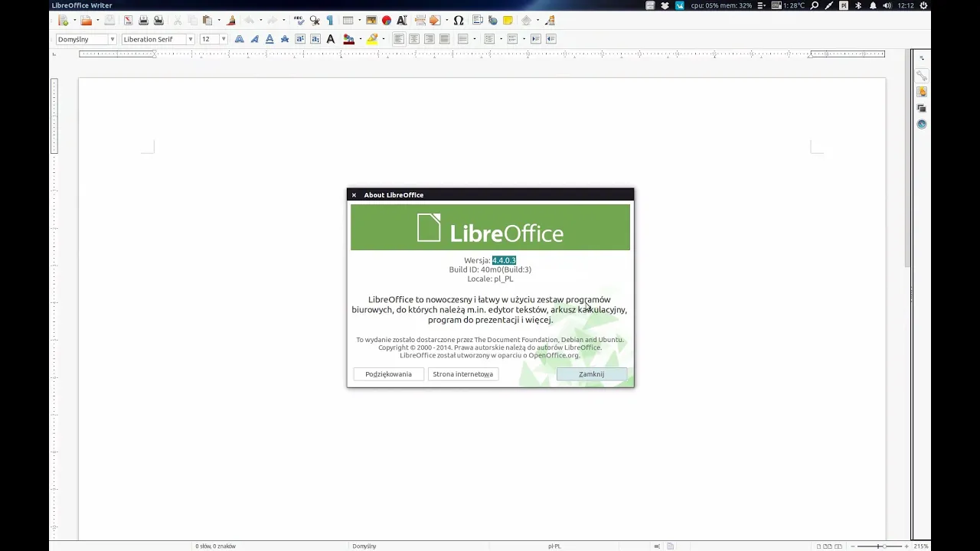
Task: Open basic shapes diamond icon
Action: [x=526, y=21]
